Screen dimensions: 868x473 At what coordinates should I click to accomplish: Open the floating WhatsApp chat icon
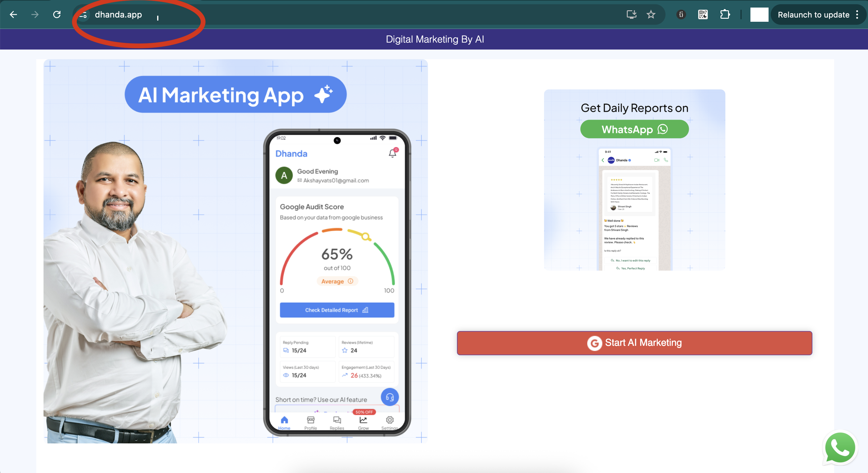click(x=840, y=448)
